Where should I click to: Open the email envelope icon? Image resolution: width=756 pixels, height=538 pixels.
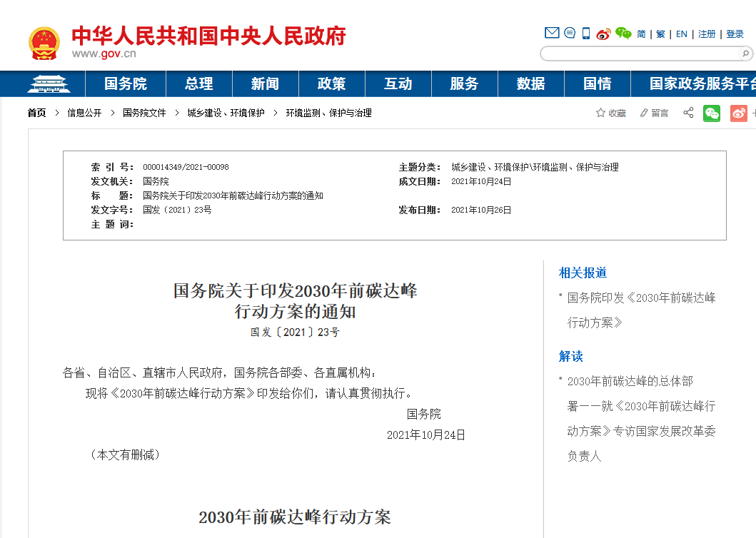[552, 33]
